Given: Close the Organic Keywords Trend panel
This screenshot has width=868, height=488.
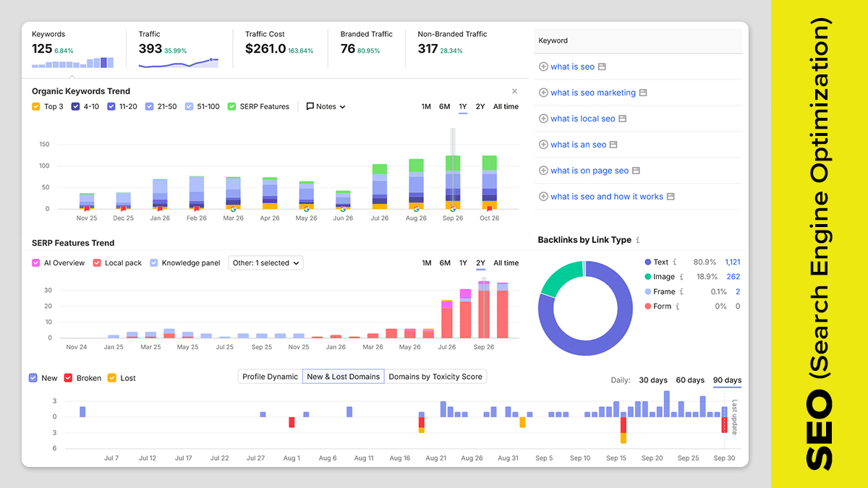Looking at the screenshot, I should click(x=514, y=91).
